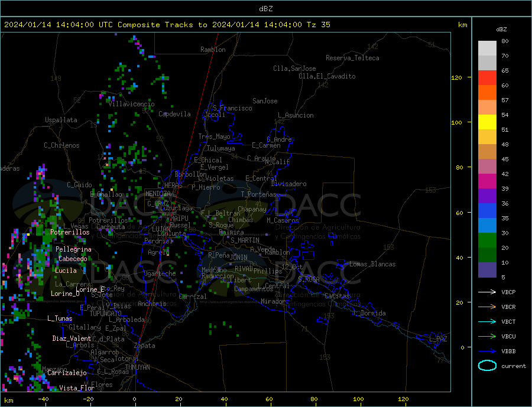Click the blue VBBB arrow legend icon
532x407 pixels.
pyautogui.click(x=487, y=351)
